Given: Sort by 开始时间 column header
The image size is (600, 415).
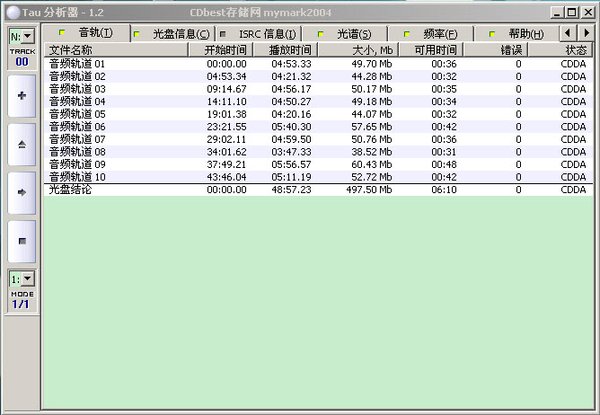Looking at the screenshot, I should click(x=220, y=50).
